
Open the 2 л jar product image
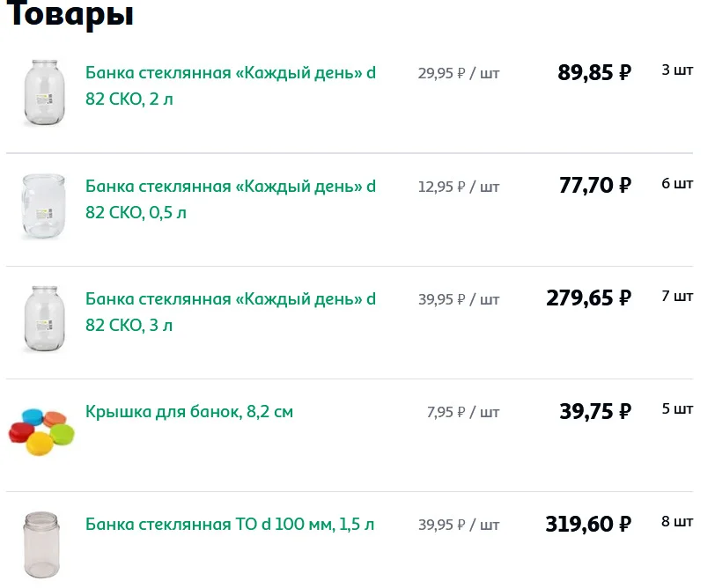(x=42, y=91)
